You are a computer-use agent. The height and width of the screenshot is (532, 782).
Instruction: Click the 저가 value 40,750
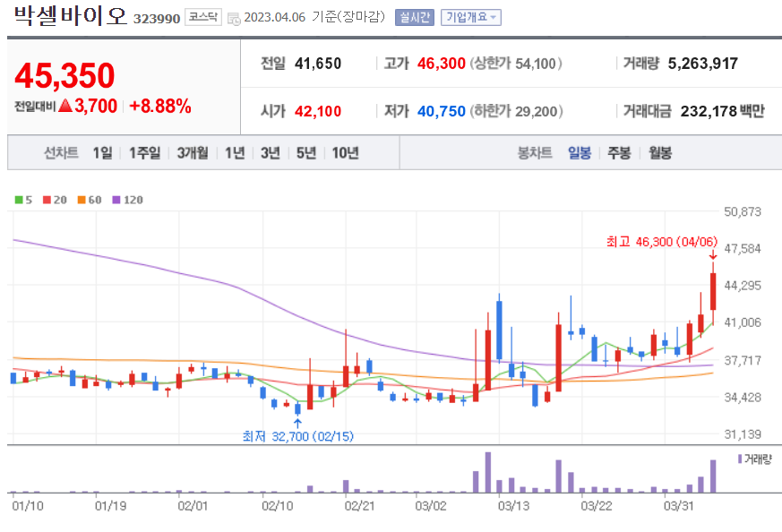[442, 111]
